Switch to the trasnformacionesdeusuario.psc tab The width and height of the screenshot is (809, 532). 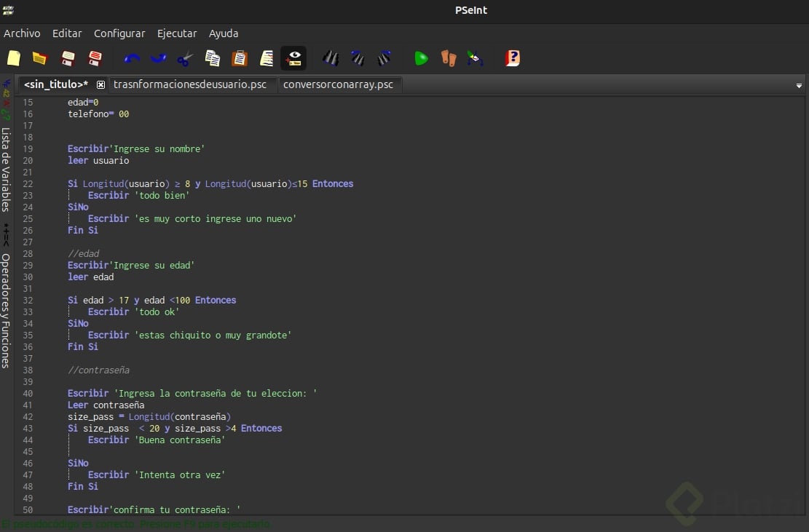190,84
